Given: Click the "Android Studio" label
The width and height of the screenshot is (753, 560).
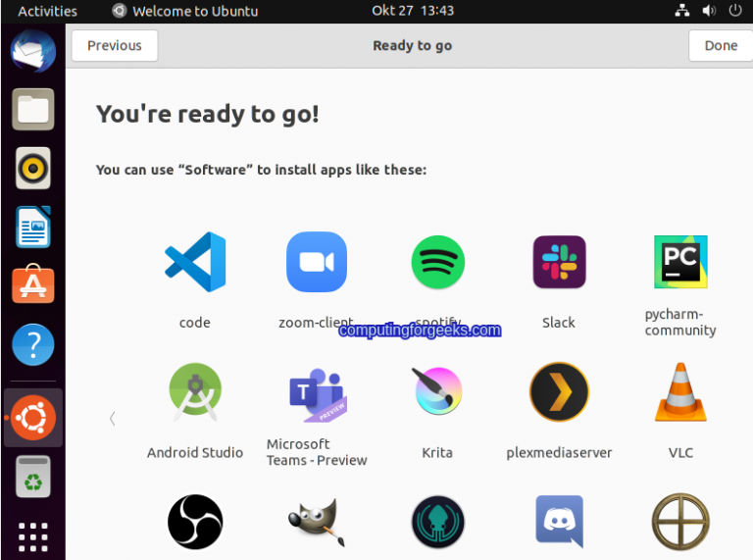Looking at the screenshot, I should tap(195, 452).
